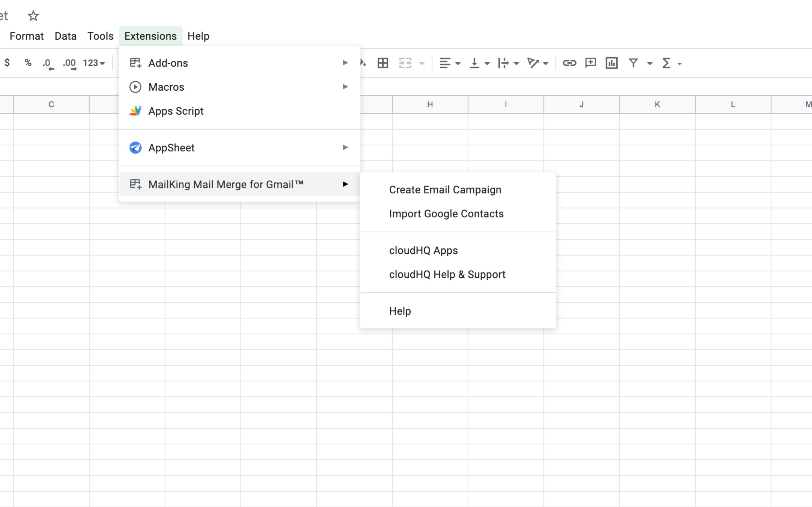The width and height of the screenshot is (812, 507).
Task: Increase decimal places
Action: [70, 64]
